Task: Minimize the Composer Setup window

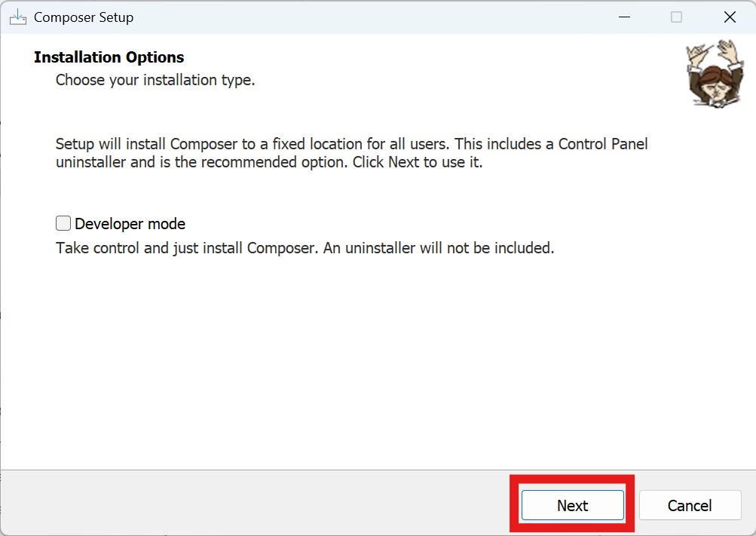Action: 623,17
